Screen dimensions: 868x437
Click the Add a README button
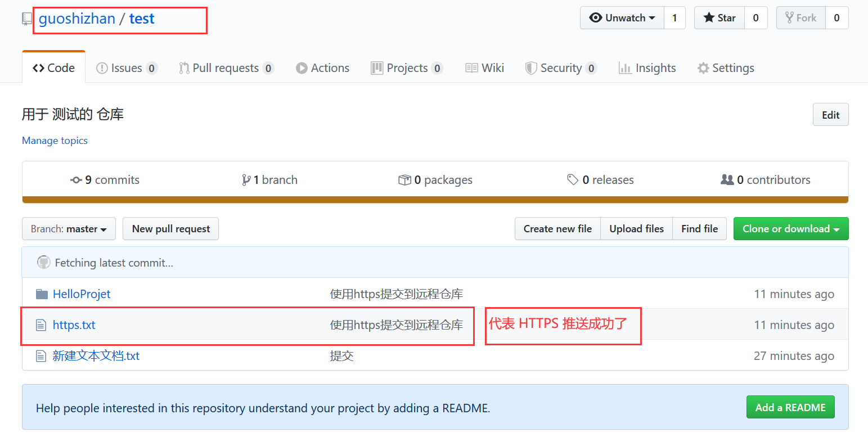coord(790,407)
